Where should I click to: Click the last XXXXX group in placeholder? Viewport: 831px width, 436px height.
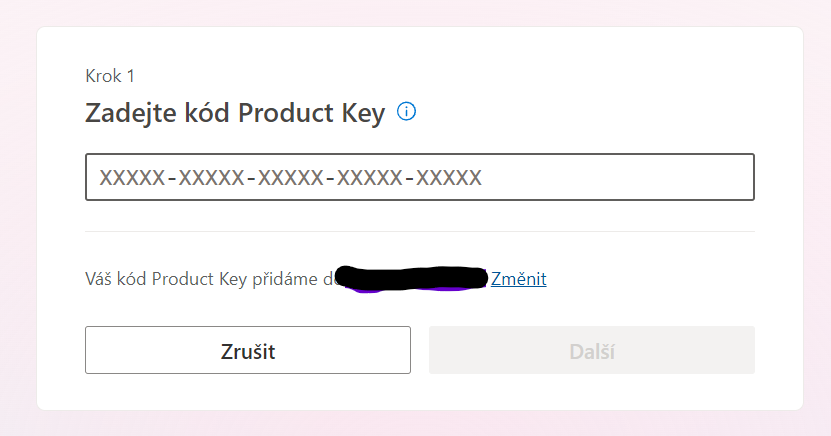coord(449,178)
